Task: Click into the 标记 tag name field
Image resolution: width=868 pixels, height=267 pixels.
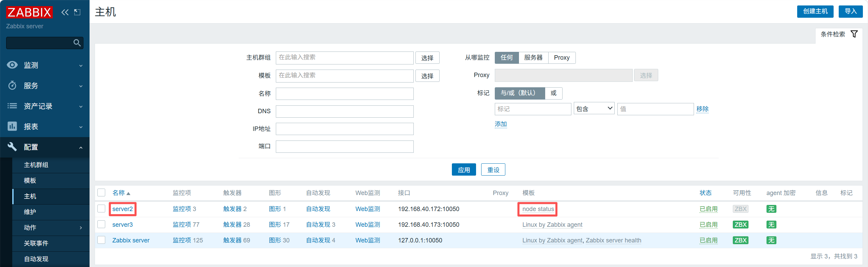Action: pos(533,109)
